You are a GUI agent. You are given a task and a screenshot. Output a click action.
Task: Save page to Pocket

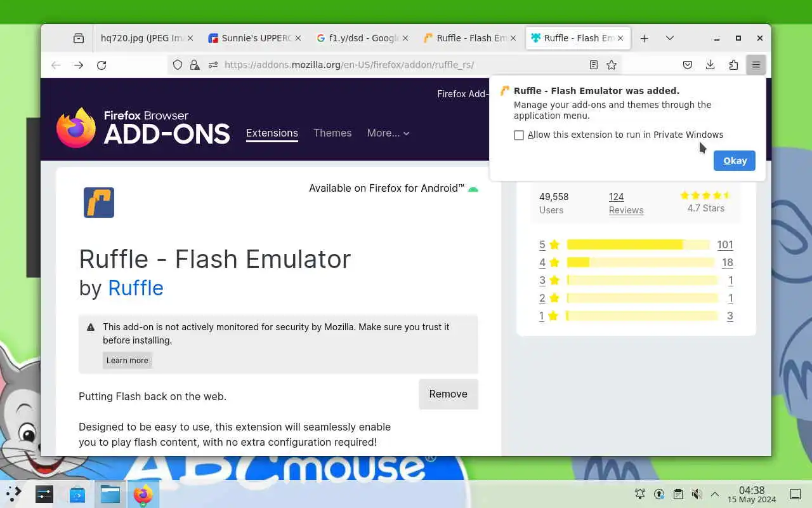[688, 65]
